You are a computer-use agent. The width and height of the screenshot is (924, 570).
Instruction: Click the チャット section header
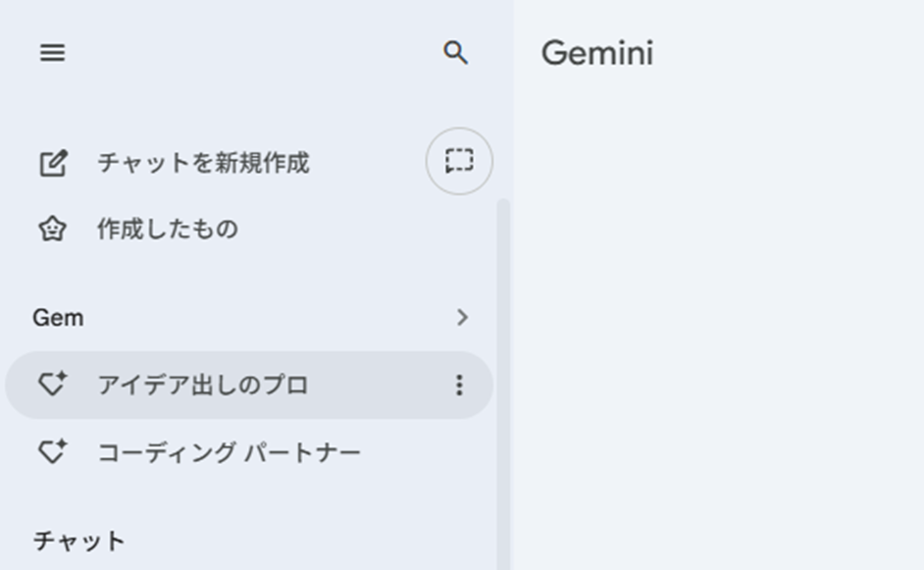[79, 541]
